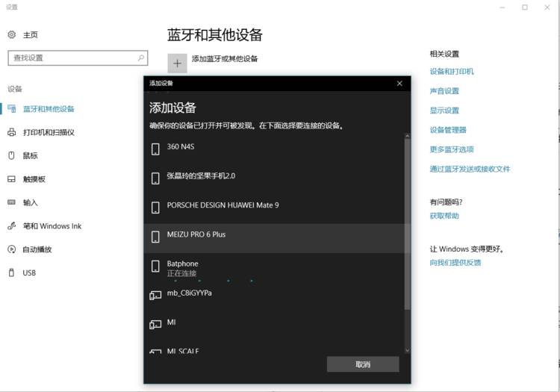Open the 设备和打印机 link
The width and height of the screenshot is (560, 392).
[452, 72]
